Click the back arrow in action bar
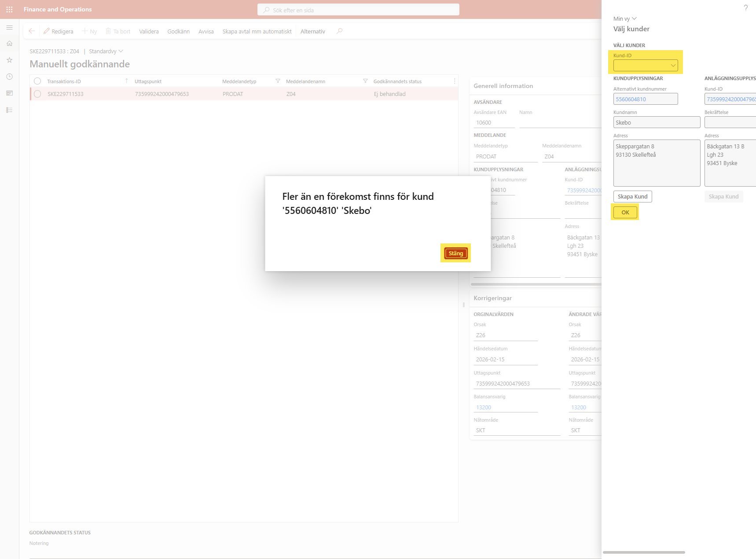This screenshot has width=756, height=559. [32, 31]
